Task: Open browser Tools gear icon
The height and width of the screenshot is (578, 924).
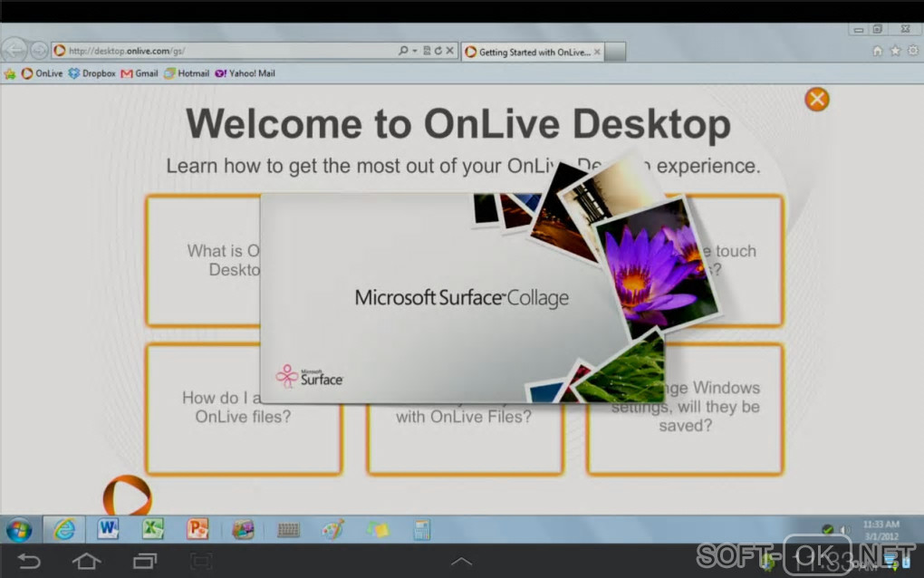Action: click(913, 51)
